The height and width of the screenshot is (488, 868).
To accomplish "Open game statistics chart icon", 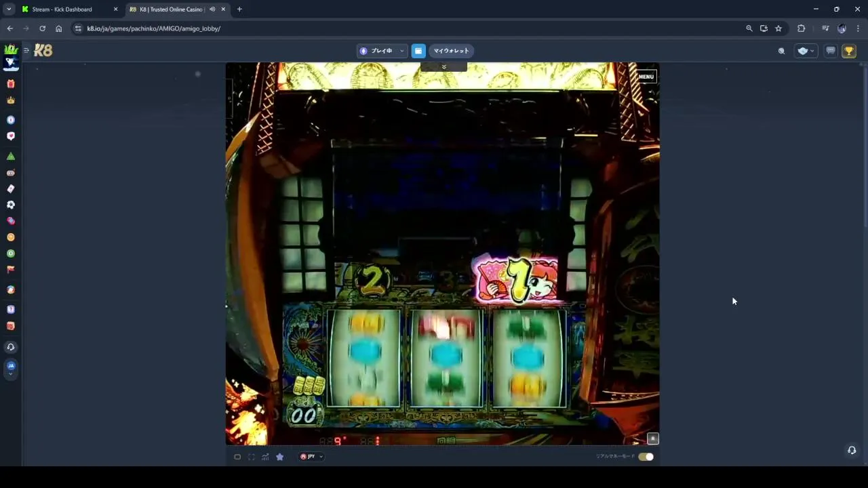I will [265, 457].
